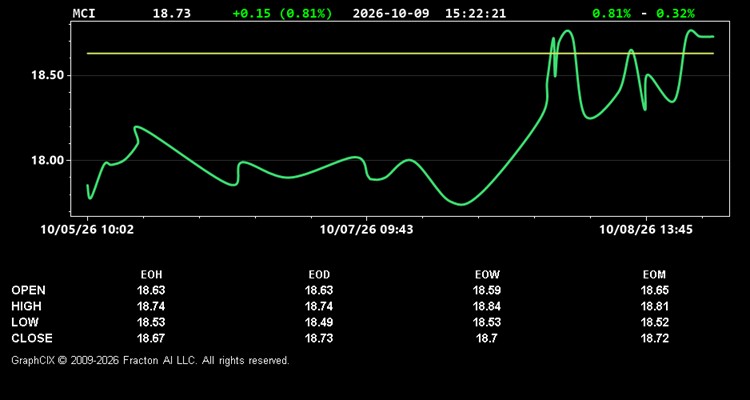The height and width of the screenshot is (400, 750).
Task: Select EOH high value 18.74
Action: [151, 306]
